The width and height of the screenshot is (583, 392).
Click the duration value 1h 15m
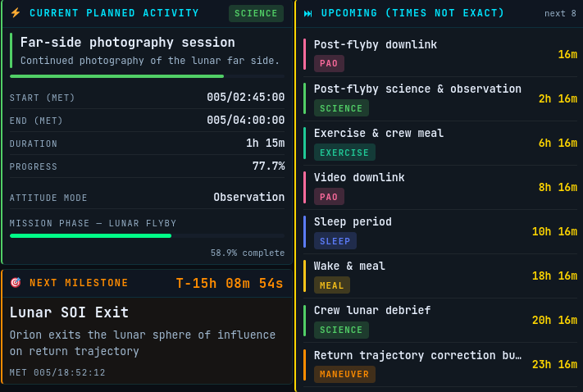point(265,144)
